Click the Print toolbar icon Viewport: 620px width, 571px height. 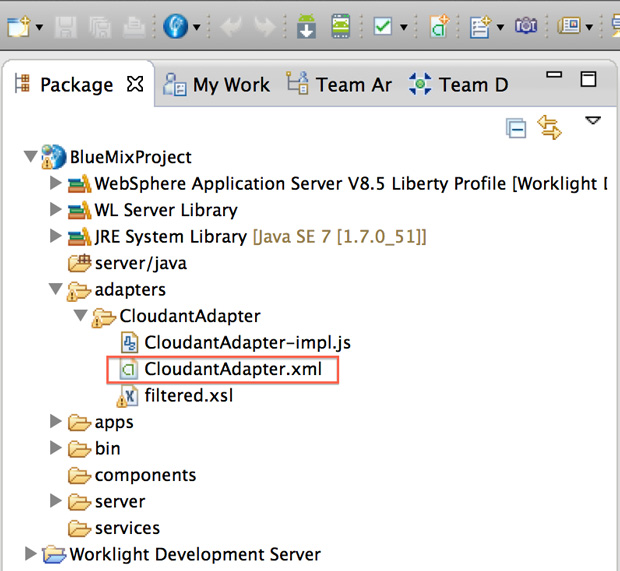[x=134, y=27]
